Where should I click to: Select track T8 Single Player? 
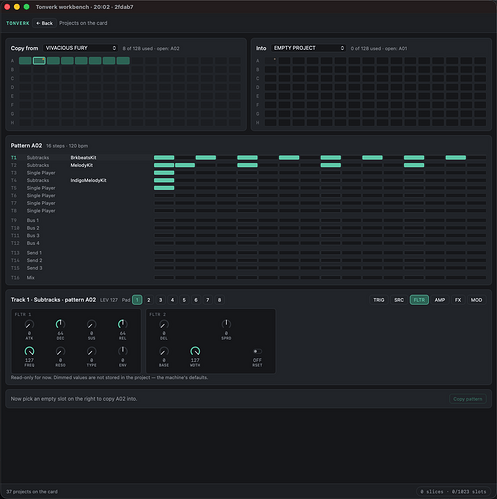tap(248, 211)
